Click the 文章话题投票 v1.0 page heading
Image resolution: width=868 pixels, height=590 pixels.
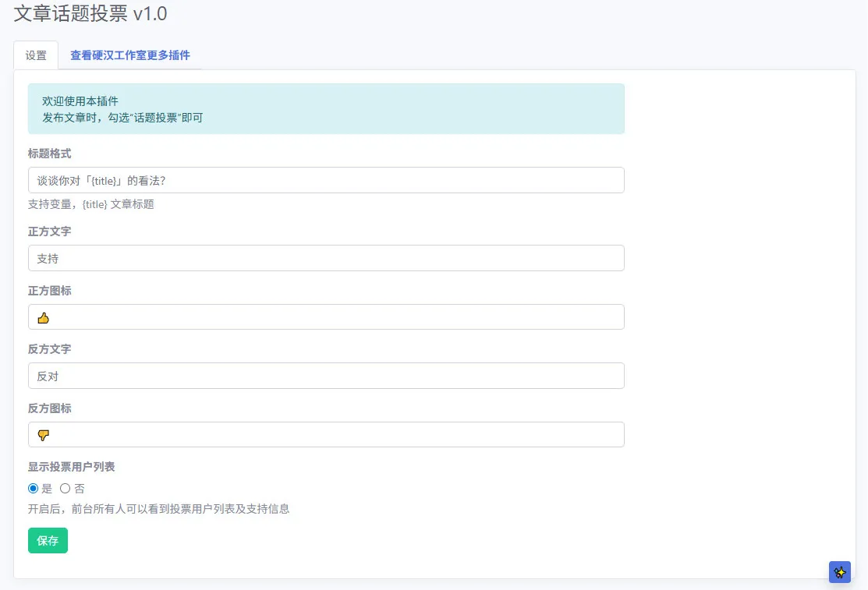(90, 13)
